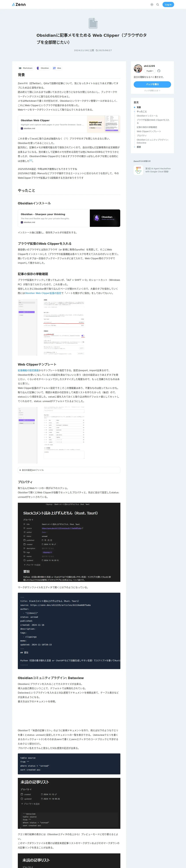
Task: Click the Zenn logo in the header
Action: tap(19, 4)
